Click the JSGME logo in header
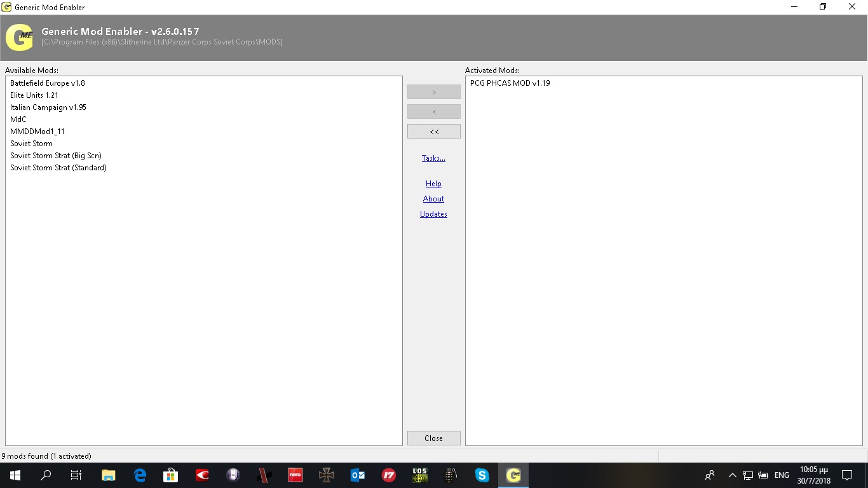Screen dimensions: 868x488 pos(19,37)
